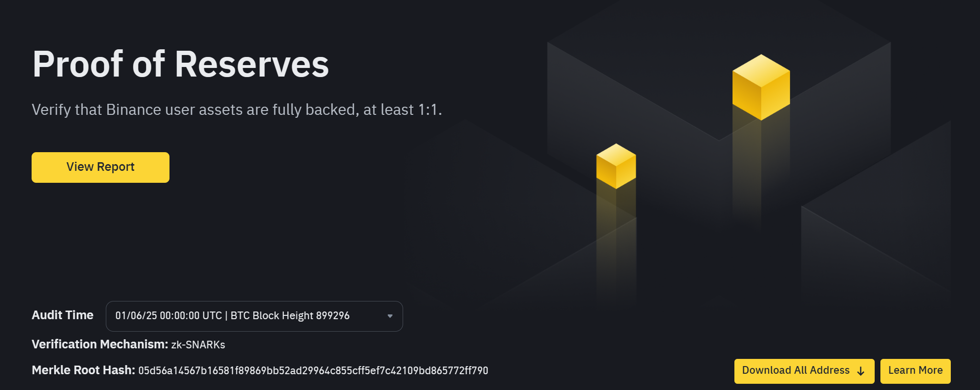Image resolution: width=980 pixels, height=390 pixels.
Task: Click the large yellow cube graphic
Action: pyautogui.click(x=761, y=87)
